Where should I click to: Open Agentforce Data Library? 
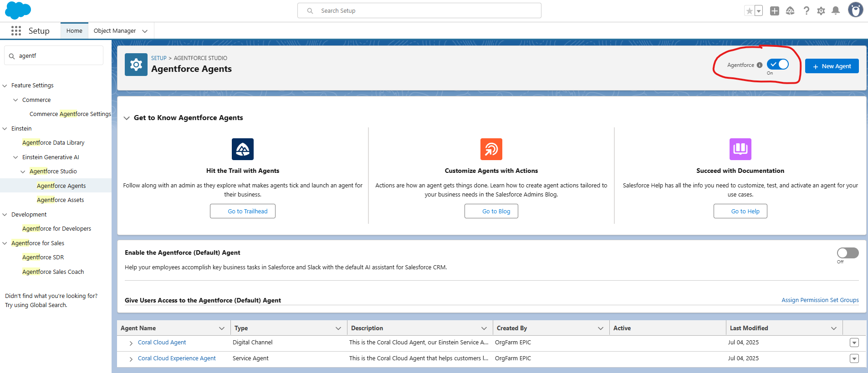(53, 143)
